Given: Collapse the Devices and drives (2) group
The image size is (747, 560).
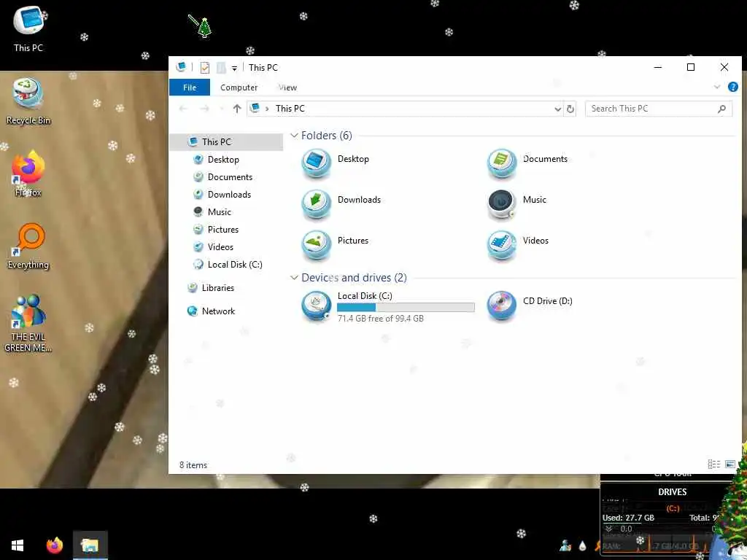Looking at the screenshot, I should coord(295,277).
